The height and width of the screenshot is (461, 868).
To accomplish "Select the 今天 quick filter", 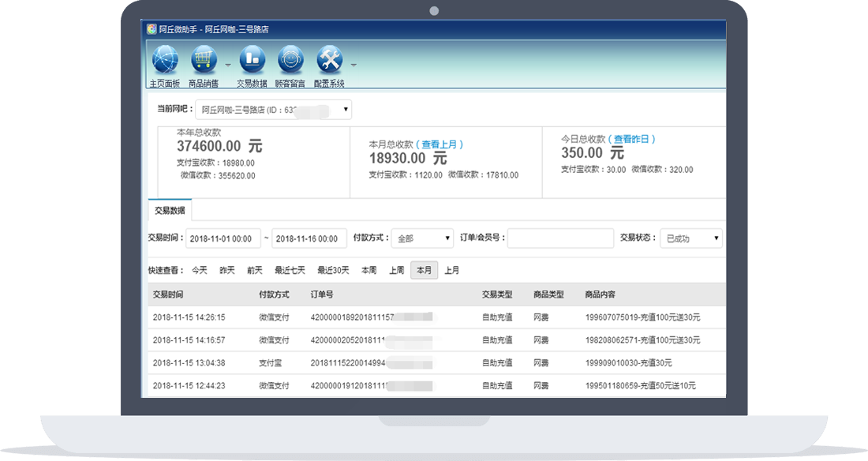I will pos(199,270).
